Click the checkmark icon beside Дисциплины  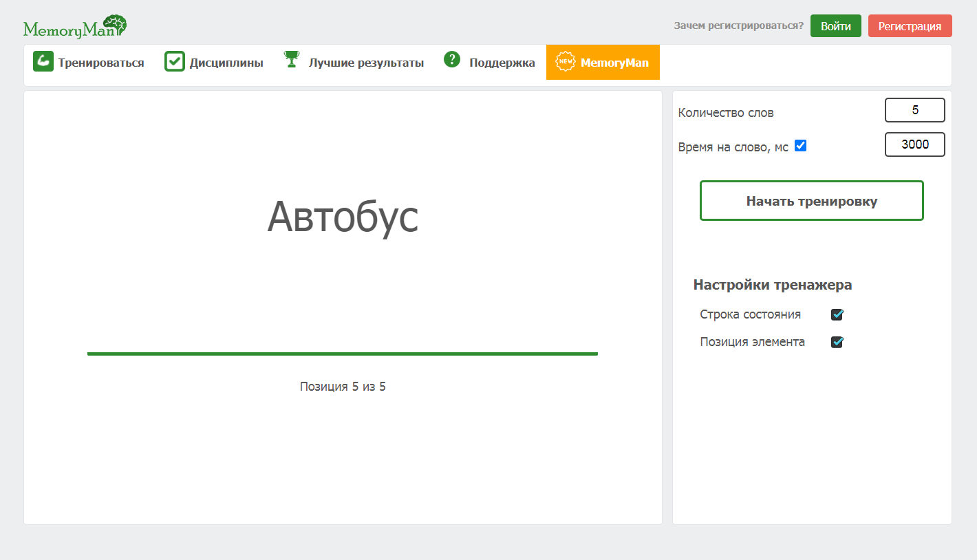pos(175,61)
